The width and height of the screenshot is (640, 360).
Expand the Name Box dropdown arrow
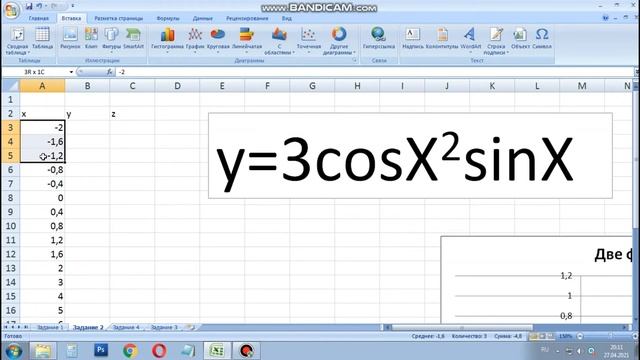pyautogui.click(x=71, y=72)
